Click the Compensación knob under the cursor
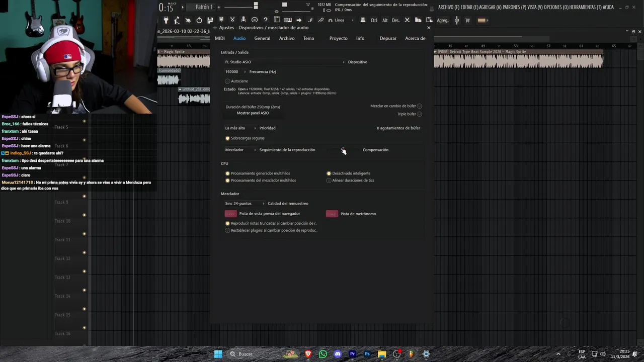Viewport: 644px width, 362px height. 343,150
